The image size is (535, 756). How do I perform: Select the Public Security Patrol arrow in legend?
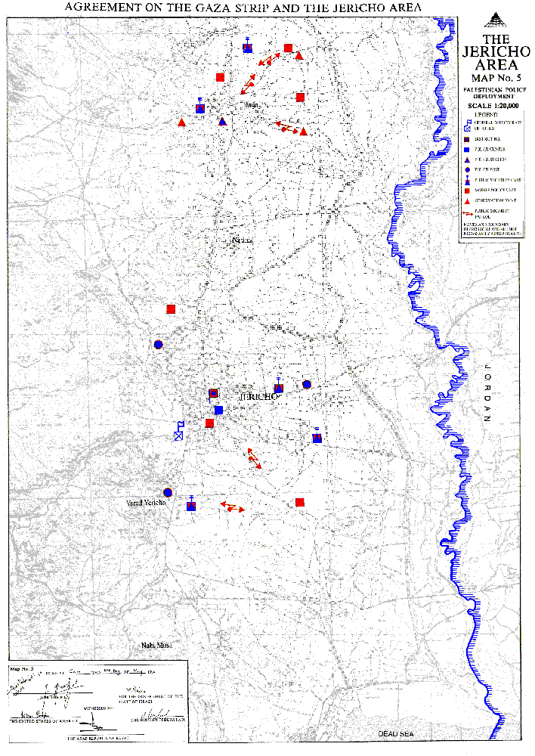(466, 212)
